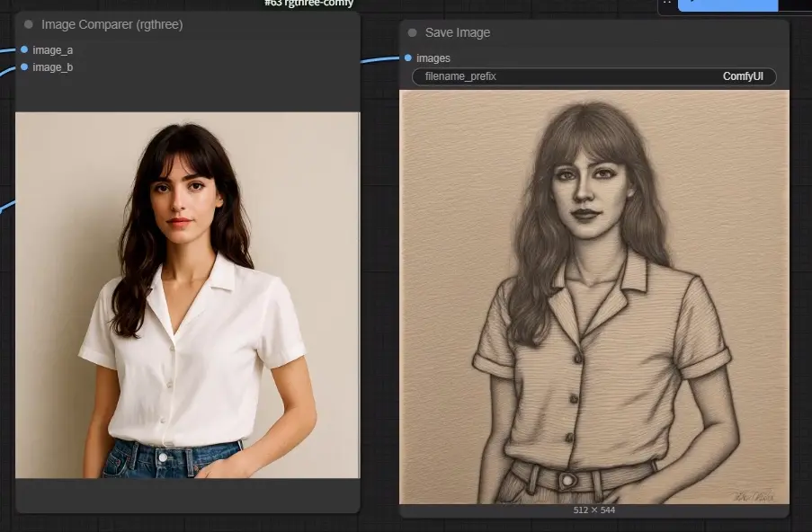Click the drag-handle dots beside the blue button
812x532 pixels.
pos(667,3)
